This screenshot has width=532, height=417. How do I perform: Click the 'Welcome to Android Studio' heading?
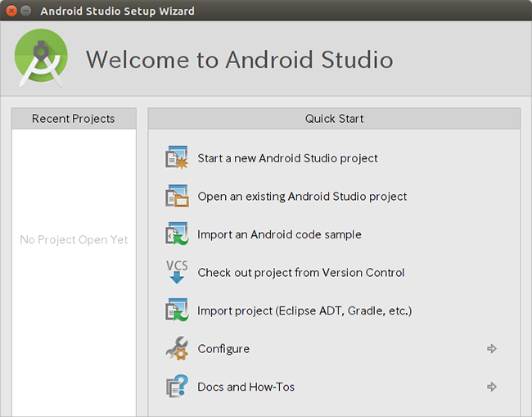[x=240, y=60]
